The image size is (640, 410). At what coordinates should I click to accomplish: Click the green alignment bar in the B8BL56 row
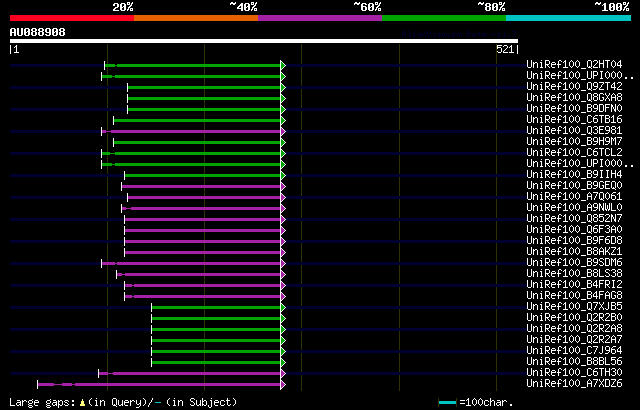pyautogui.click(x=216, y=363)
